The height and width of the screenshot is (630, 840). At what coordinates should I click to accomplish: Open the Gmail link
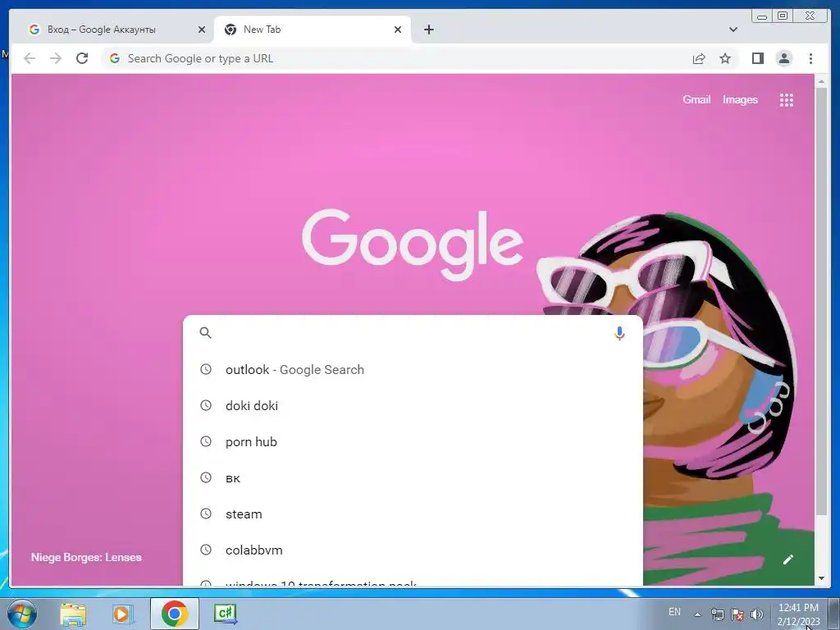point(696,99)
